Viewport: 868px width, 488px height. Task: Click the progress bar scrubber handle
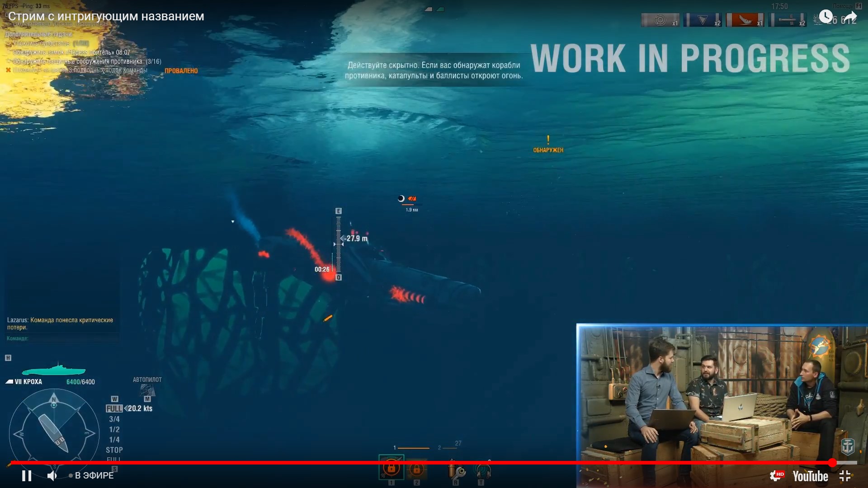(x=832, y=463)
